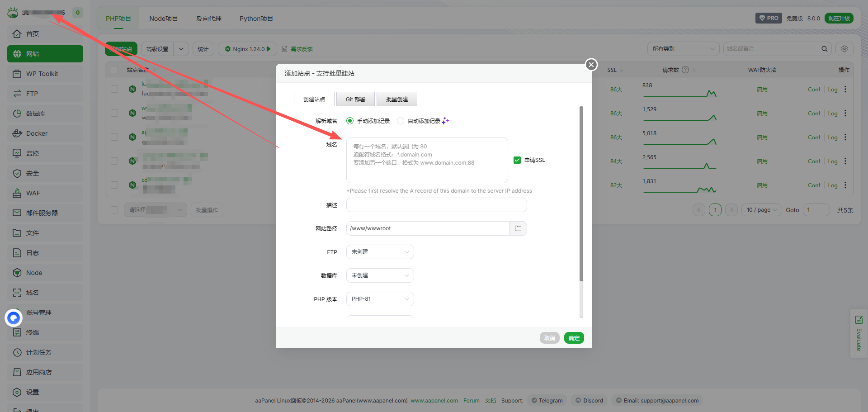Image resolution: width=868 pixels, height=412 pixels.
Task: Open the Evaluate feedback icon
Action: tap(859, 320)
